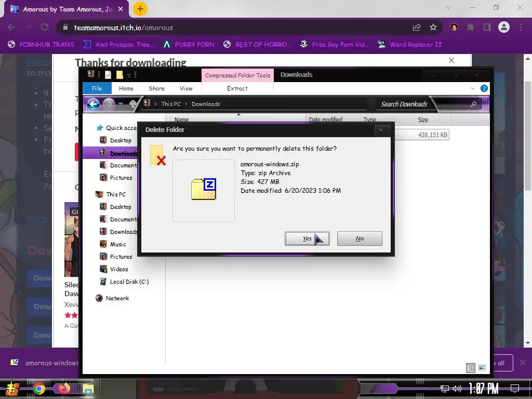Open a new Chrome tab

pos(140,9)
